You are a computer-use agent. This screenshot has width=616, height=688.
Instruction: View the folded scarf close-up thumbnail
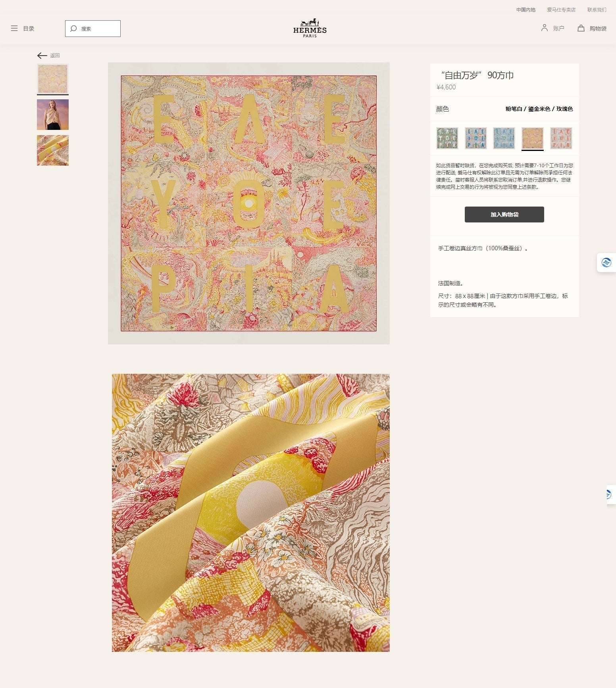[53, 151]
